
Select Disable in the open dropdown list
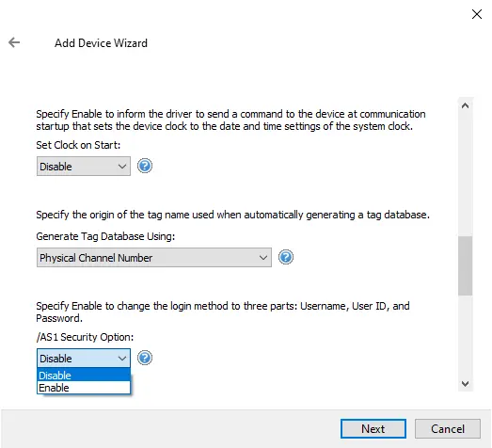[84, 375]
